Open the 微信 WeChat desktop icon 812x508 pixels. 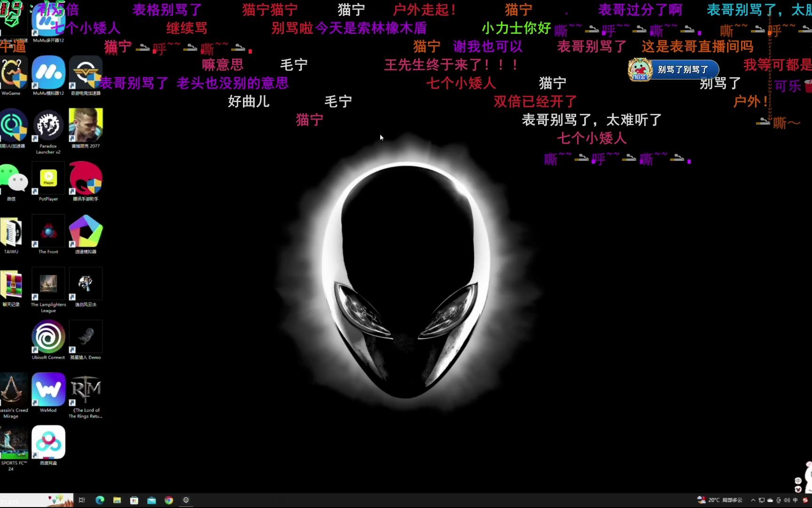[x=12, y=182]
